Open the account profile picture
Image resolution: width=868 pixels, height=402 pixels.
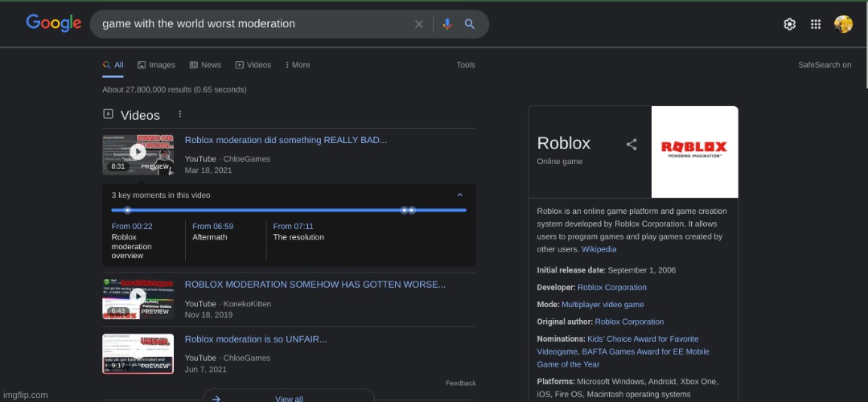[x=843, y=24]
